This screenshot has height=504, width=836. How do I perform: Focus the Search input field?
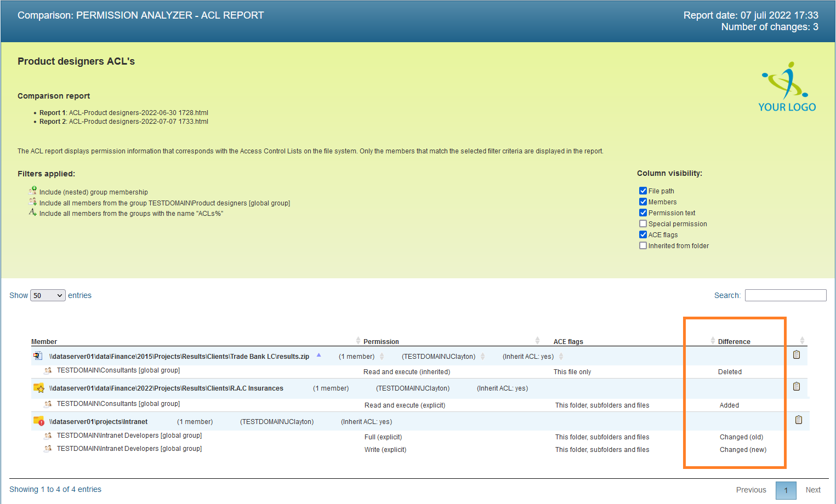[786, 295]
